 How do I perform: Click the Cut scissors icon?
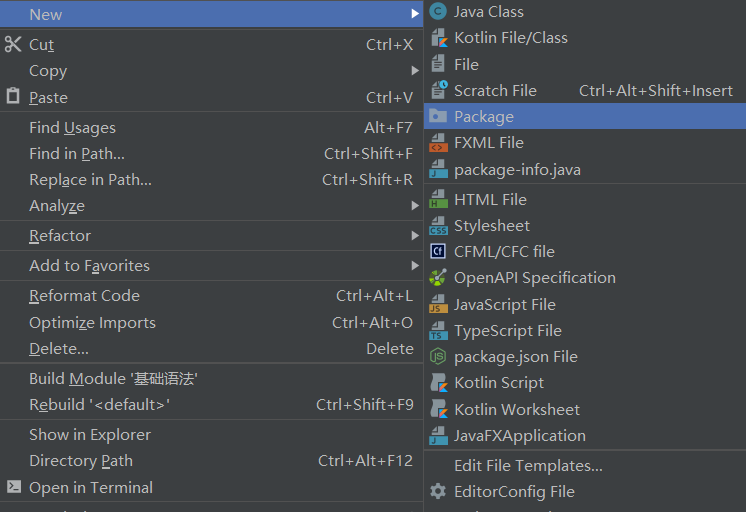point(13,44)
